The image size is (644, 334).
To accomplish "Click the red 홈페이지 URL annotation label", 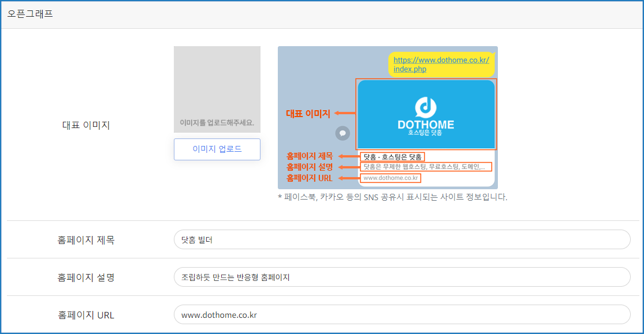I will pyautogui.click(x=310, y=178).
